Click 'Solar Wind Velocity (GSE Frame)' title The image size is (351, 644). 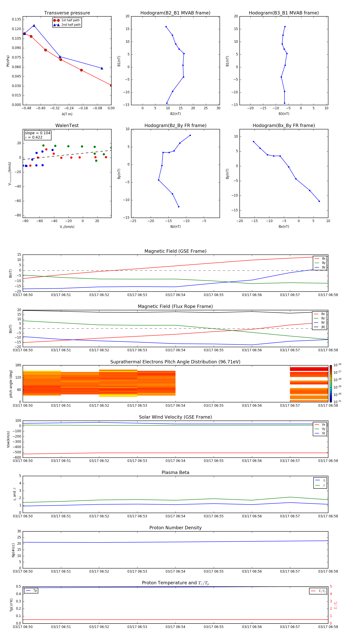point(175,417)
